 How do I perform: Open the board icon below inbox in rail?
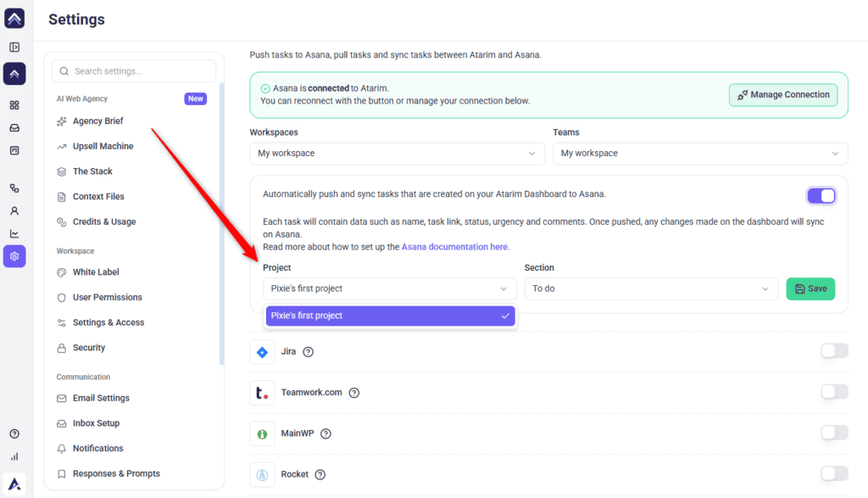point(14,151)
